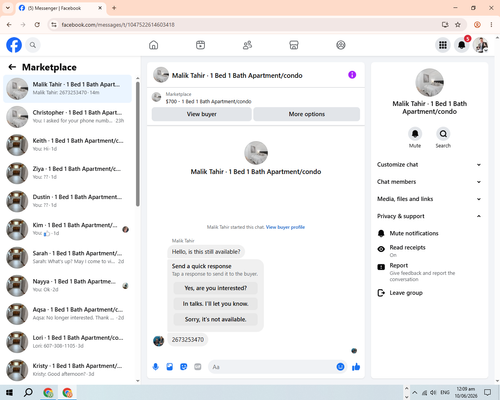
Task: Open the apps grid menu icon
Action: tap(443, 45)
